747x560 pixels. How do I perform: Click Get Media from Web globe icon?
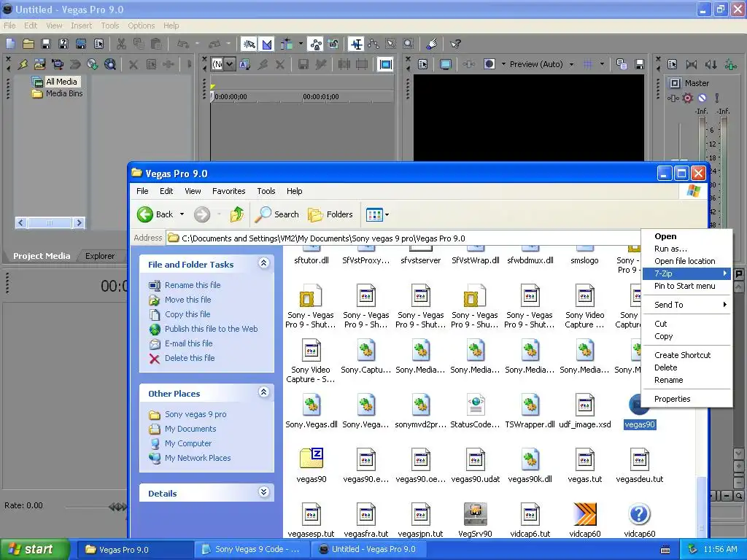pos(110,64)
